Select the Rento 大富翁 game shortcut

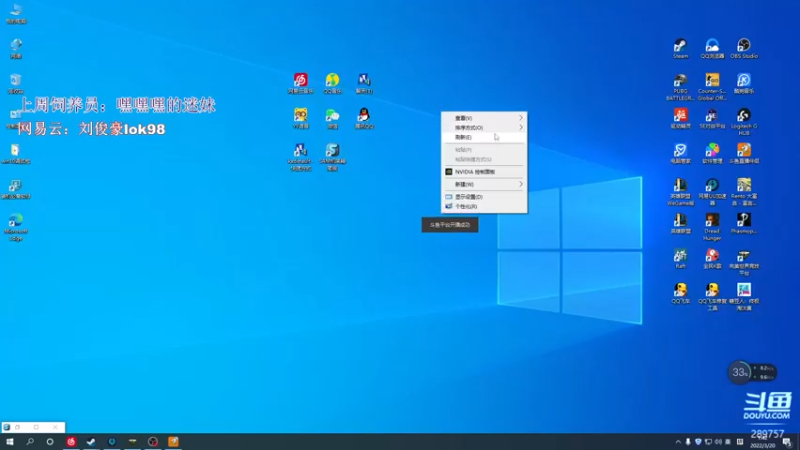(x=744, y=192)
